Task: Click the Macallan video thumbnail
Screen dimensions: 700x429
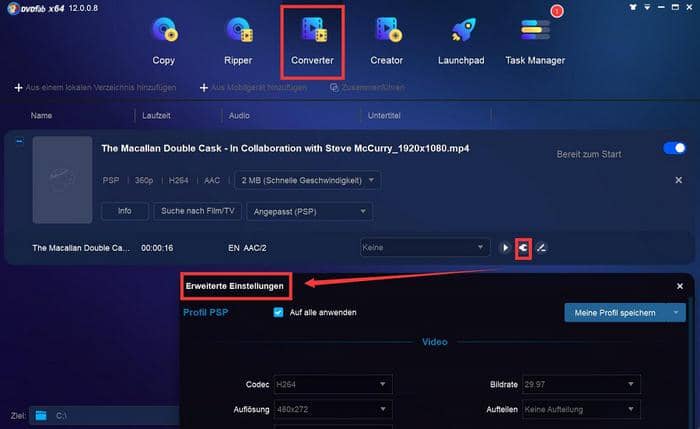Action: coord(62,180)
